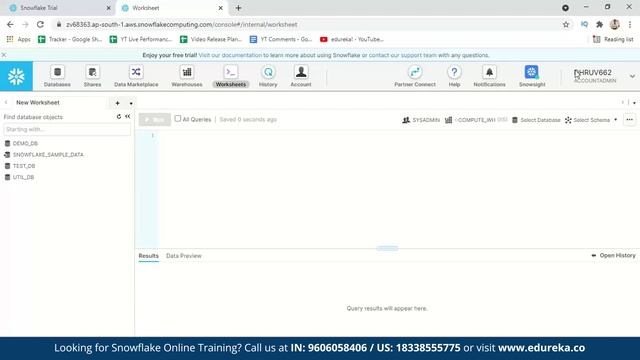640x360 pixels.
Task: Open Reading list
Action: pos(613,39)
